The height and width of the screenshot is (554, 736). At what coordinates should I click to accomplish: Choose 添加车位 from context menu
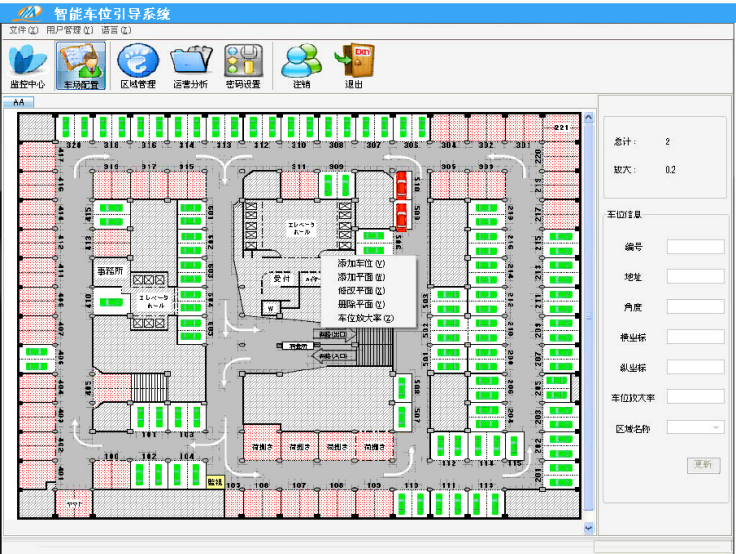click(361, 263)
